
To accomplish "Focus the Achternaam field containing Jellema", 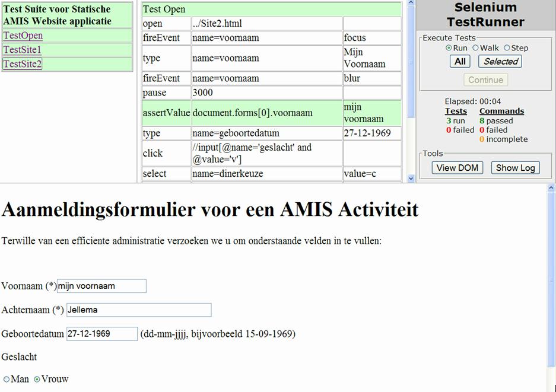I will point(138,310).
